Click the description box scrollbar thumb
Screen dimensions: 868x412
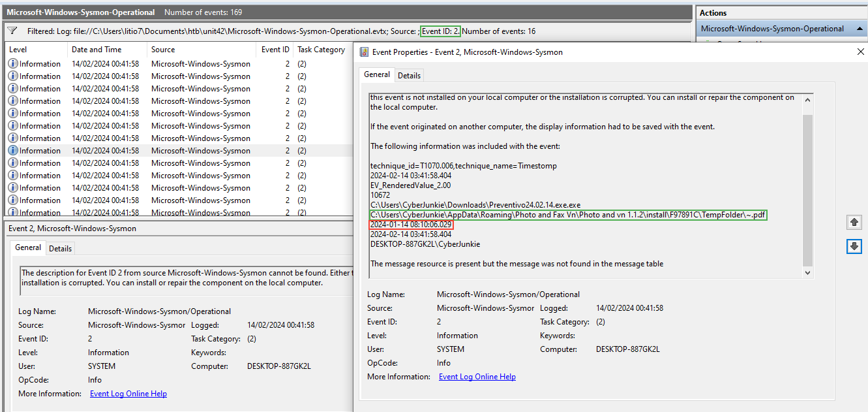(808, 189)
